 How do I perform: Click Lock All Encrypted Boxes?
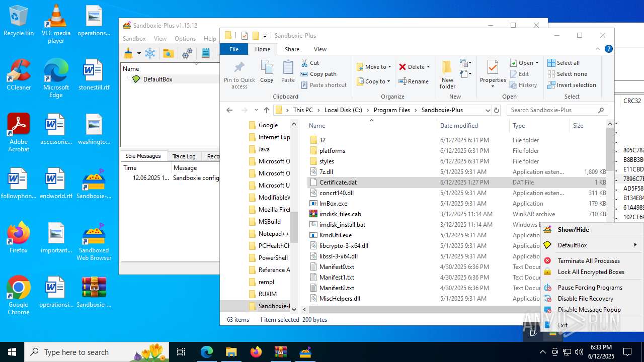point(591,272)
